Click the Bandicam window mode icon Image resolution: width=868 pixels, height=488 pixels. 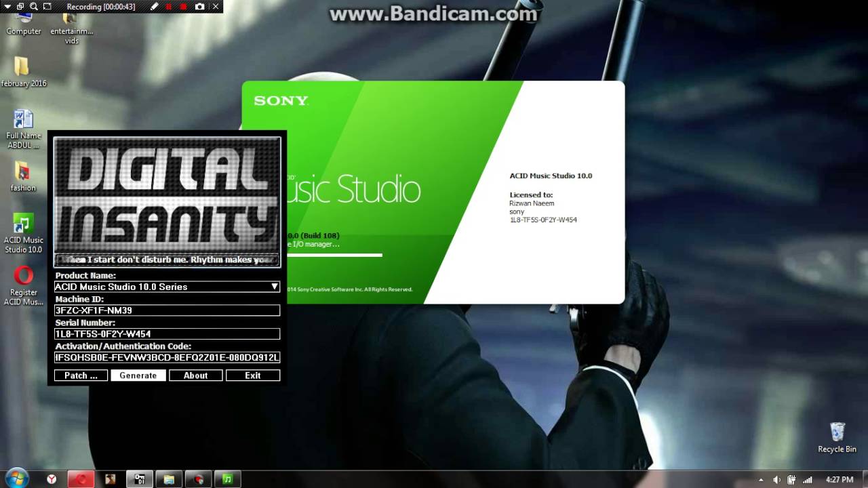(x=22, y=6)
